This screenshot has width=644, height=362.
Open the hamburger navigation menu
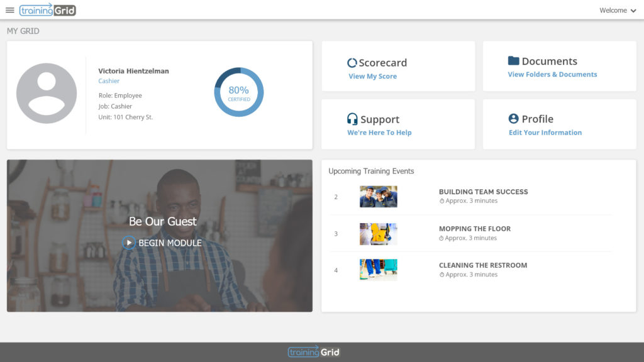click(10, 10)
